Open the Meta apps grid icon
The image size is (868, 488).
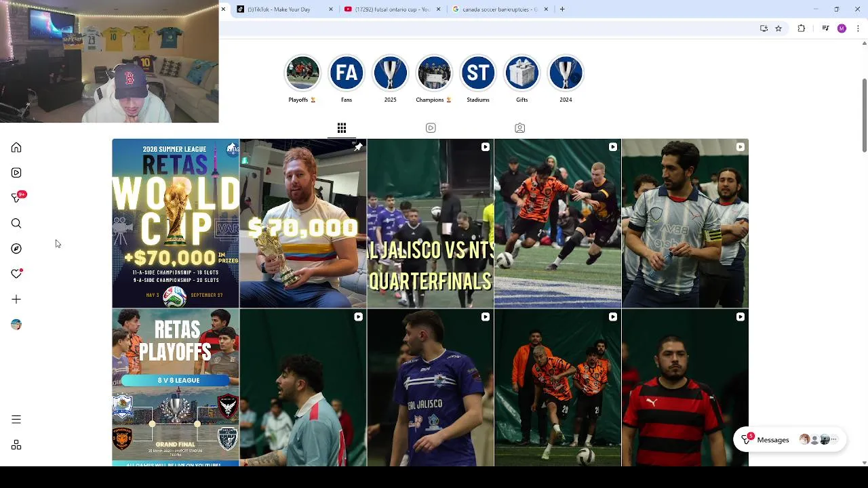pos(16,445)
